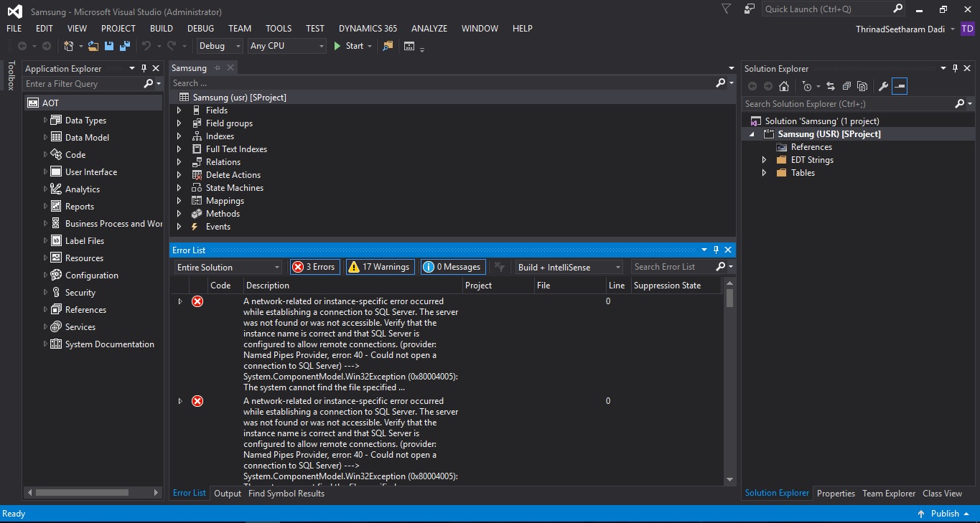
Task: Click the Save All toolbar icon
Action: click(124, 46)
